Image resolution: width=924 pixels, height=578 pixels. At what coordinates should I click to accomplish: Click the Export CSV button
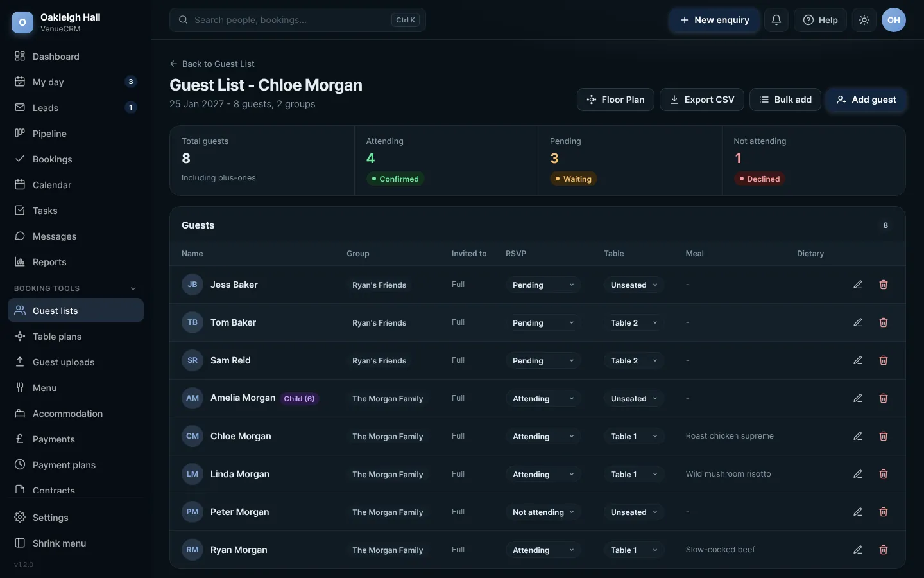pyautogui.click(x=702, y=100)
